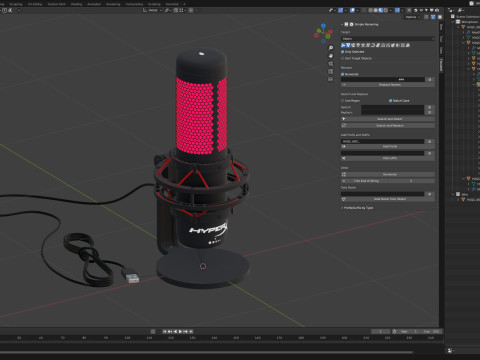Click the Search and Select button
Viewport: 480px width, 360px height.
click(388, 119)
